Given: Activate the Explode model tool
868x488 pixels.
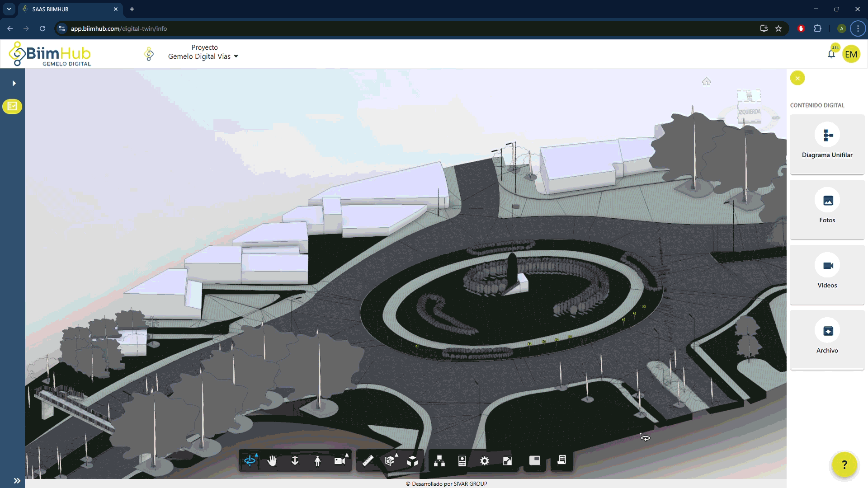Looking at the screenshot, I should (412, 460).
